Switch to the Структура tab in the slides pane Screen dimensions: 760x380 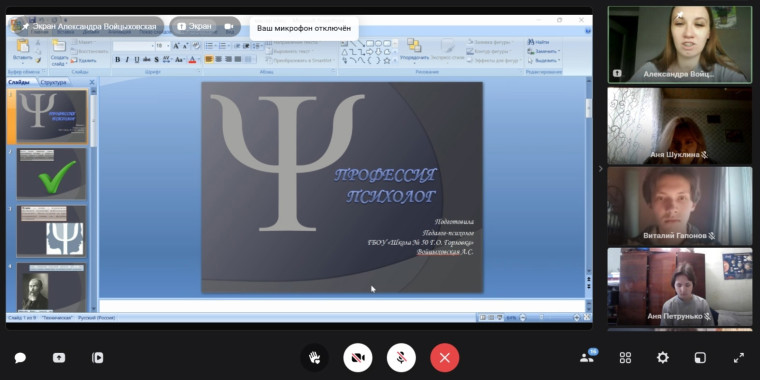point(53,82)
